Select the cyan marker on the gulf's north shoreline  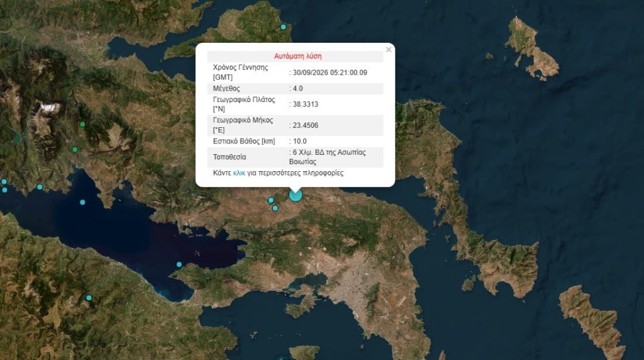tap(40, 187)
